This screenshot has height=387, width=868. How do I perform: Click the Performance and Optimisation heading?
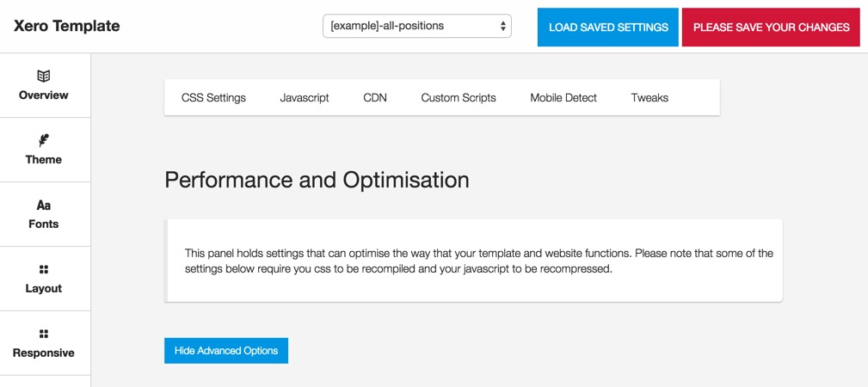[317, 180]
